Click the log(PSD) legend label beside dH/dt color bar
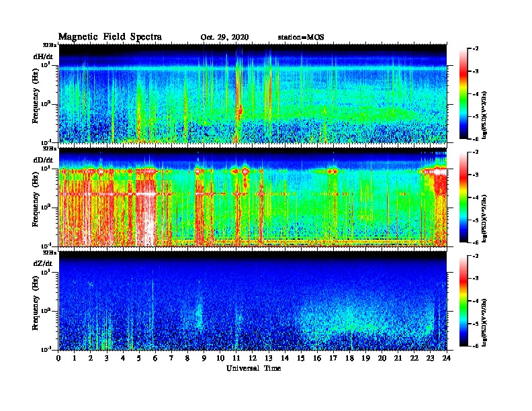The height and width of the screenshot is (411, 532). coord(485,115)
